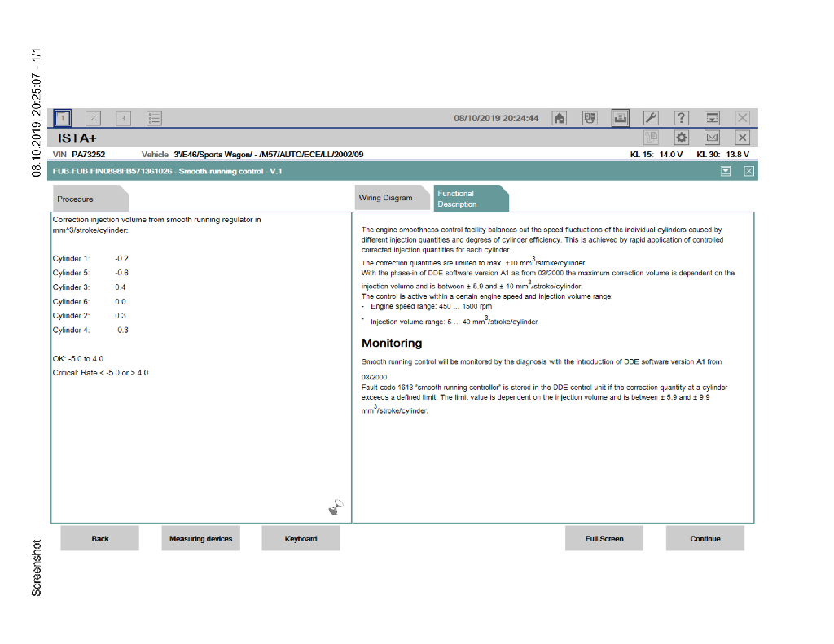Viewport: 834px width, 644px height.
Task: Click the KL 15 voltage reading
Action: (656, 154)
